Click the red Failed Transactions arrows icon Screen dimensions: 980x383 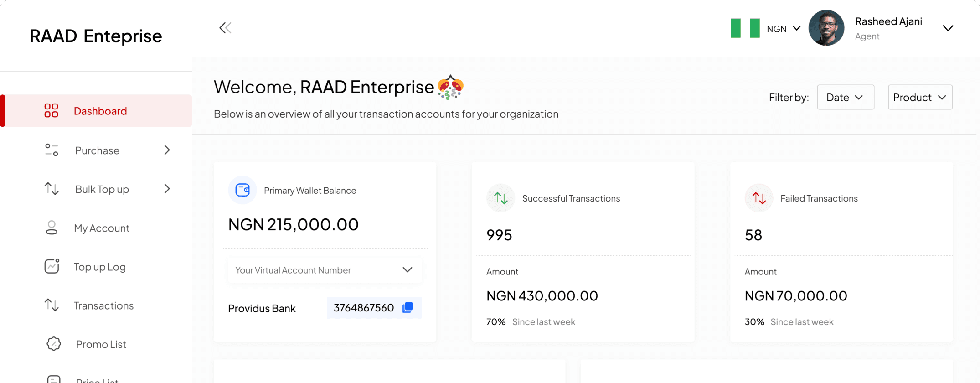coord(759,198)
